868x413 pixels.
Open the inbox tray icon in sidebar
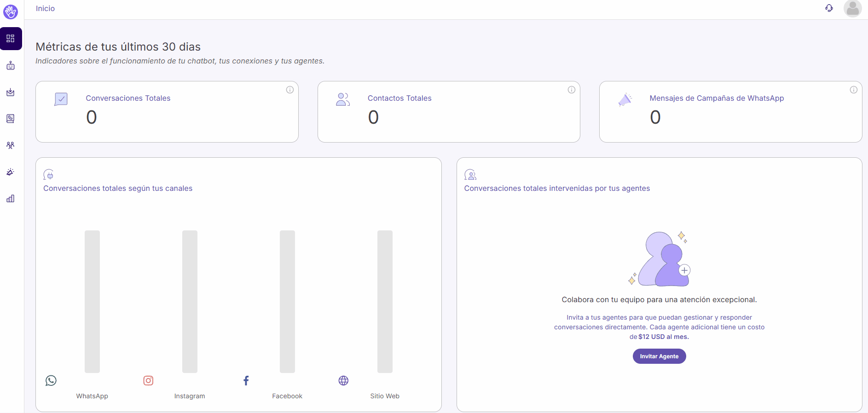(x=11, y=92)
